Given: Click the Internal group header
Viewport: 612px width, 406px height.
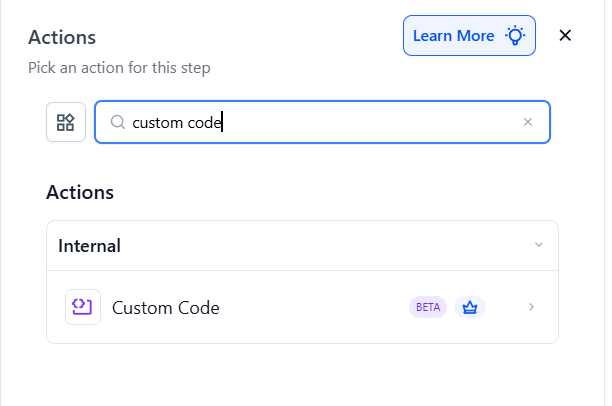Looking at the screenshot, I should (x=300, y=245).
